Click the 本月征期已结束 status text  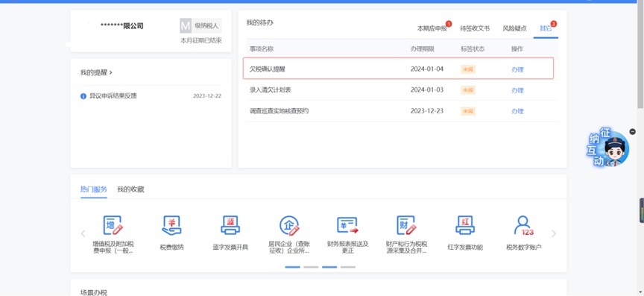click(201, 41)
